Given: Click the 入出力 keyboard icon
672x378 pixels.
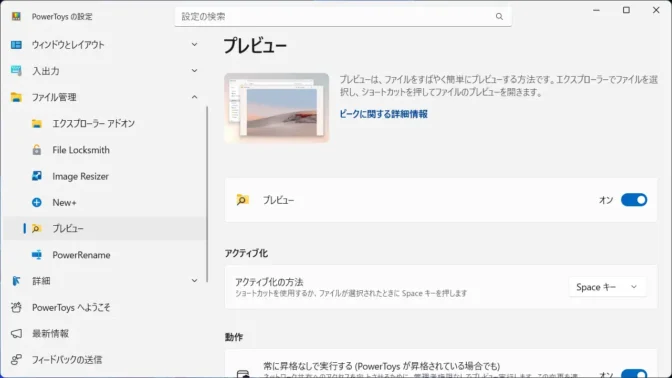Looking at the screenshot, I should pyautogui.click(x=16, y=71).
